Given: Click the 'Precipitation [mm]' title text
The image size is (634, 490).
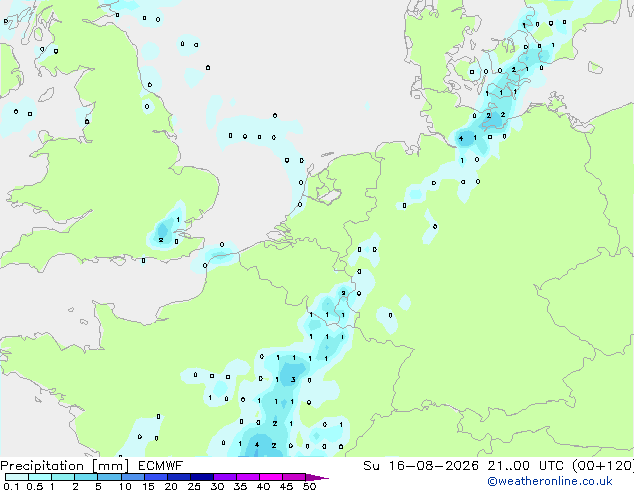Looking at the screenshot, I should (65, 466).
